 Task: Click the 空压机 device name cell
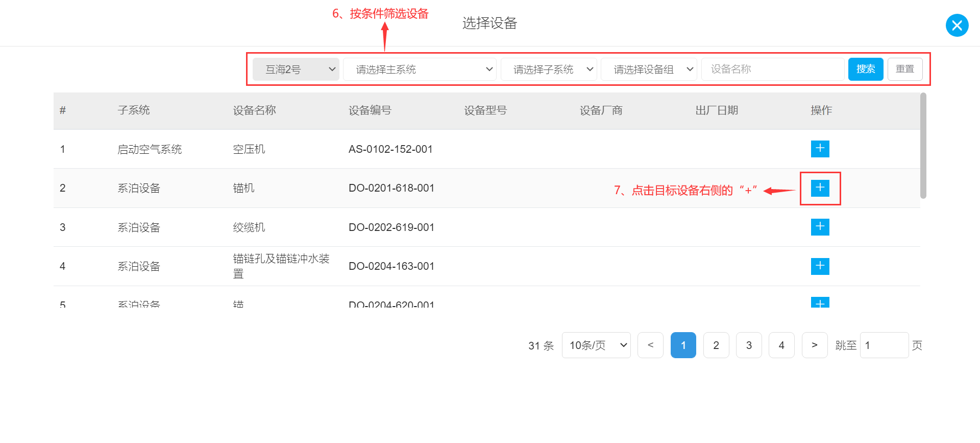pos(249,149)
